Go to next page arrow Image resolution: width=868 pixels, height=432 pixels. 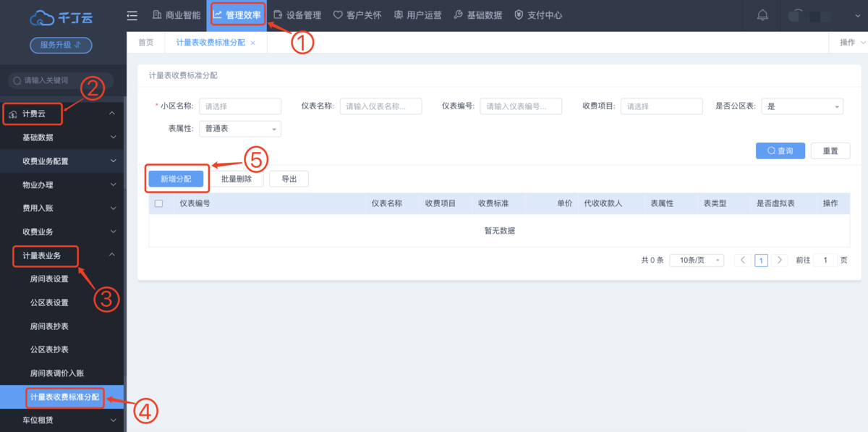click(779, 261)
